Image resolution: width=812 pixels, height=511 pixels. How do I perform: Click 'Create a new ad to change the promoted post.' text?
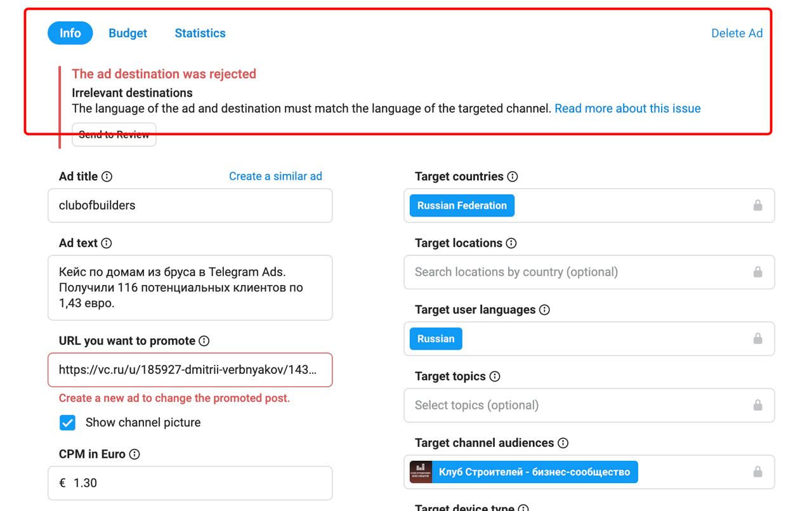174,399
